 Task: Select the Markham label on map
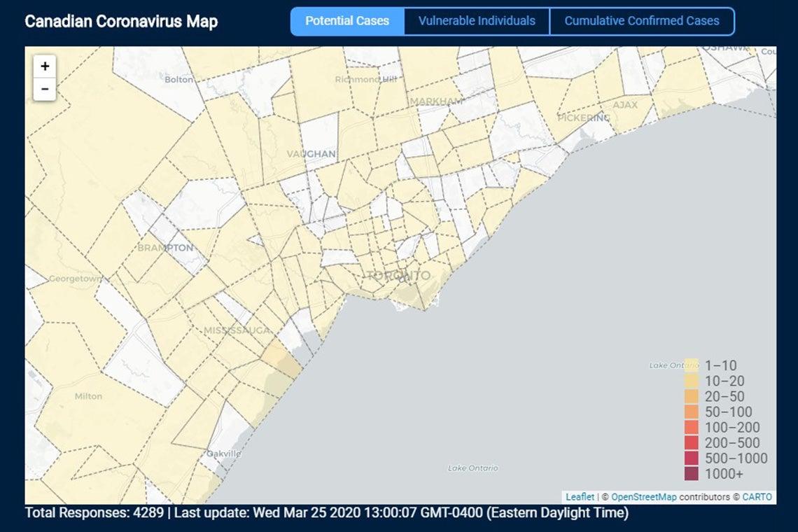436,101
